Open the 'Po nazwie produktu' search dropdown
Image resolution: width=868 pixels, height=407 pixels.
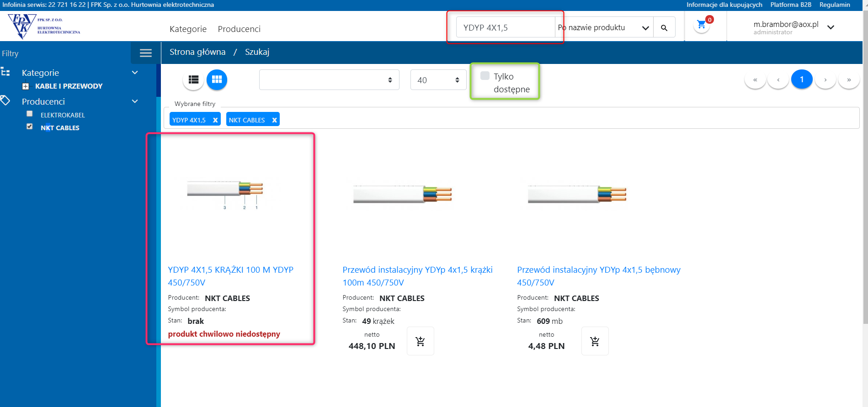[603, 28]
